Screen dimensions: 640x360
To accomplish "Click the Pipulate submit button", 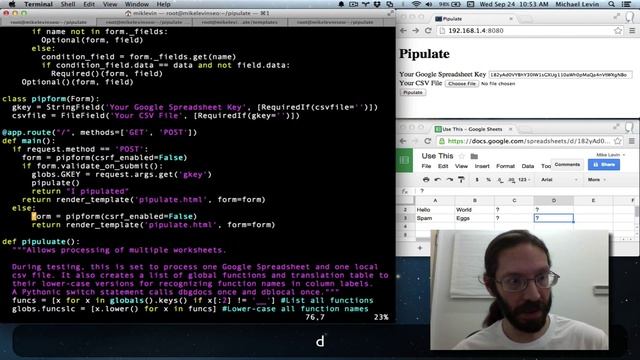I will 413,93.
